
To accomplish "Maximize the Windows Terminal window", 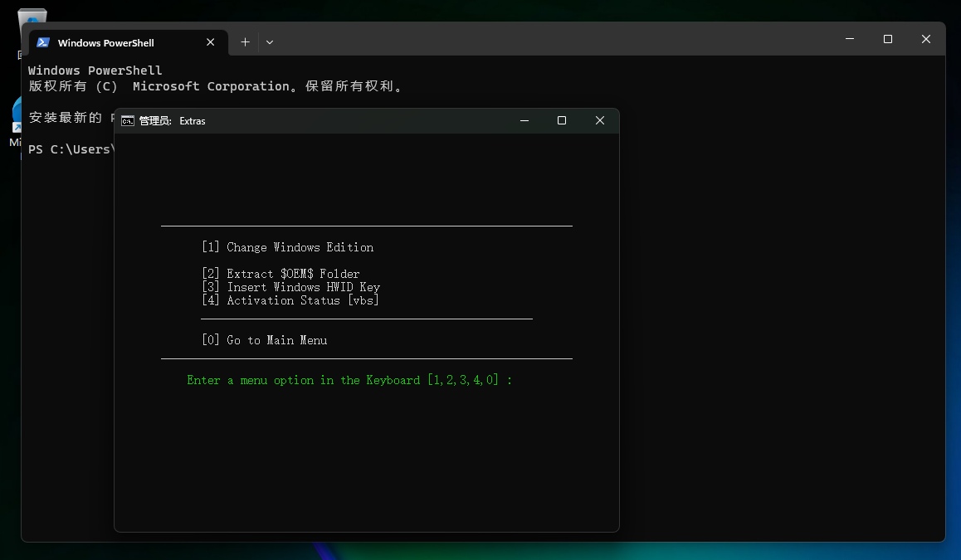I will point(888,39).
